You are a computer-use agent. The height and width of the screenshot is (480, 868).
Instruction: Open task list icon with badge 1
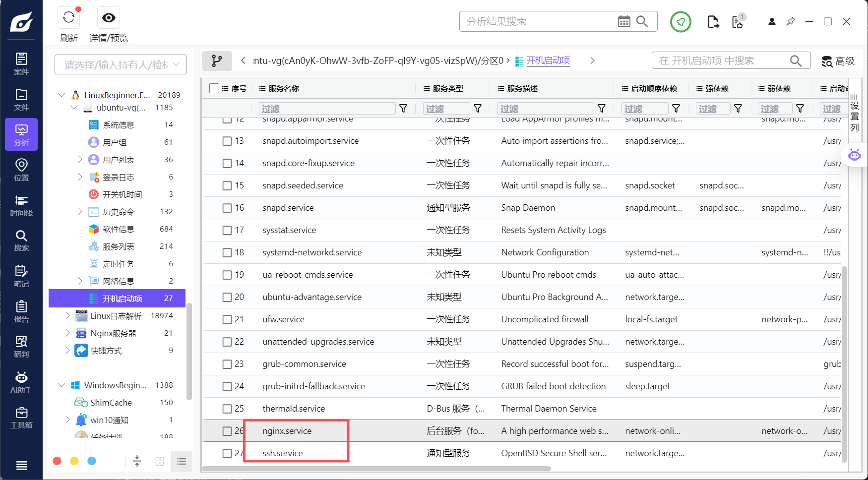click(738, 21)
